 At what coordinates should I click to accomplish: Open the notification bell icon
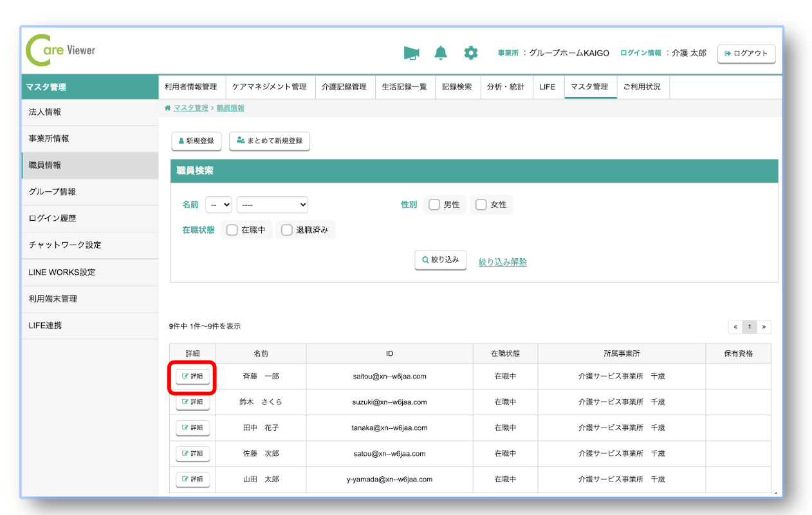click(x=441, y=53)
